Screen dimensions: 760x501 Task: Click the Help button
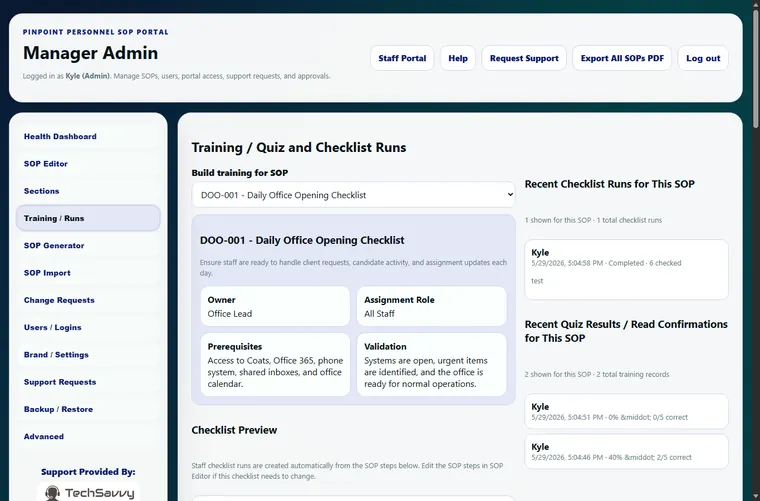[x=458, y=58]
